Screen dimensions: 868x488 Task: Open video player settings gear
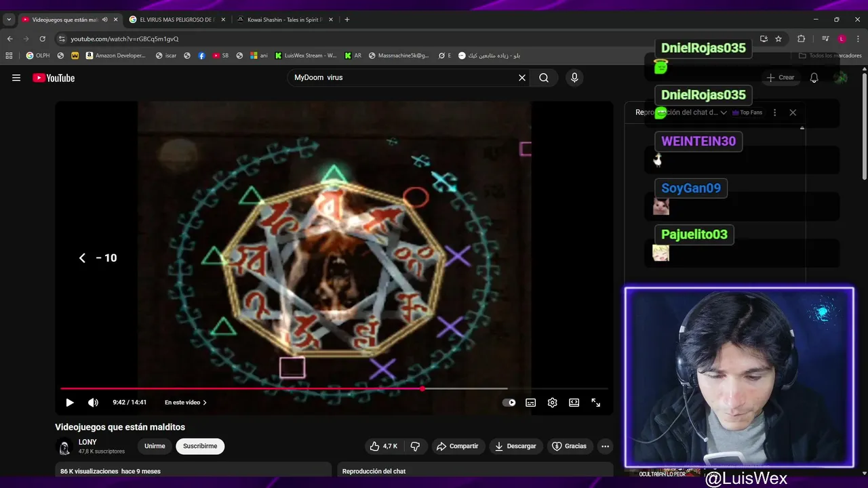point(553,403)
